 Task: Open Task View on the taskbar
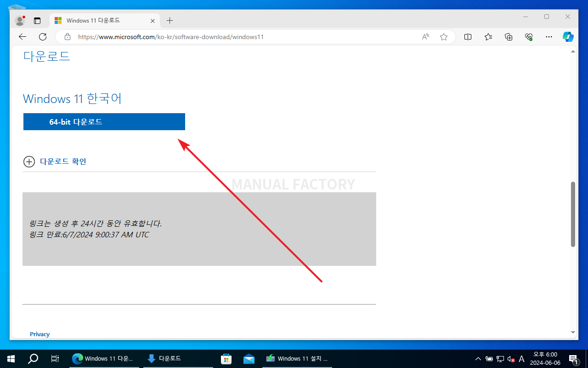[x=55, y=359]
